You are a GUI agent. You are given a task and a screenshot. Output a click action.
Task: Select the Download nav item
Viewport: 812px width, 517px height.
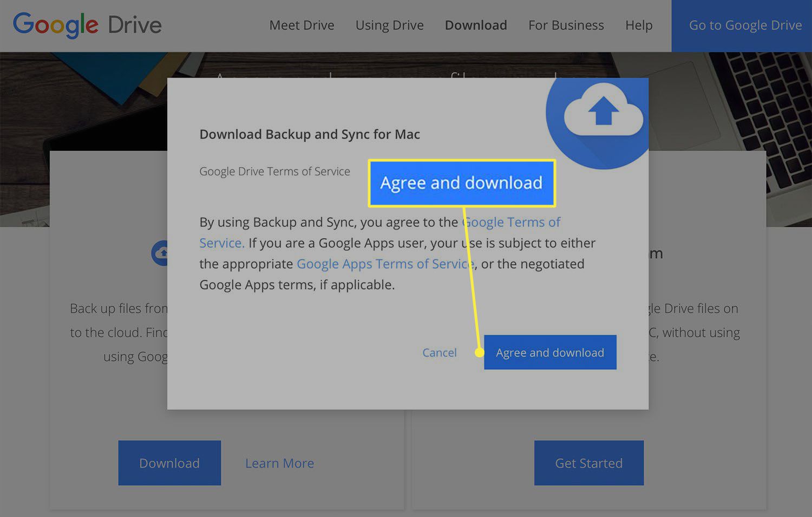tap(476, 25)
